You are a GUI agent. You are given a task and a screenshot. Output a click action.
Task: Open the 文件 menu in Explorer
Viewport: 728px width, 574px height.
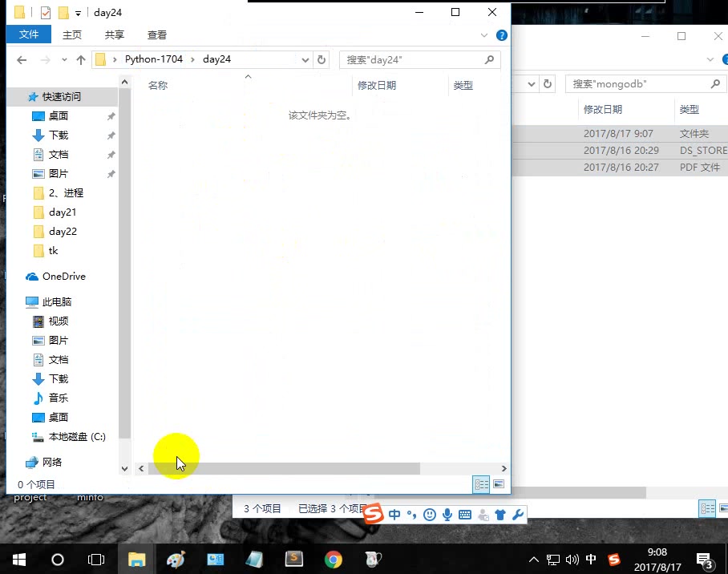click(28, 34)
